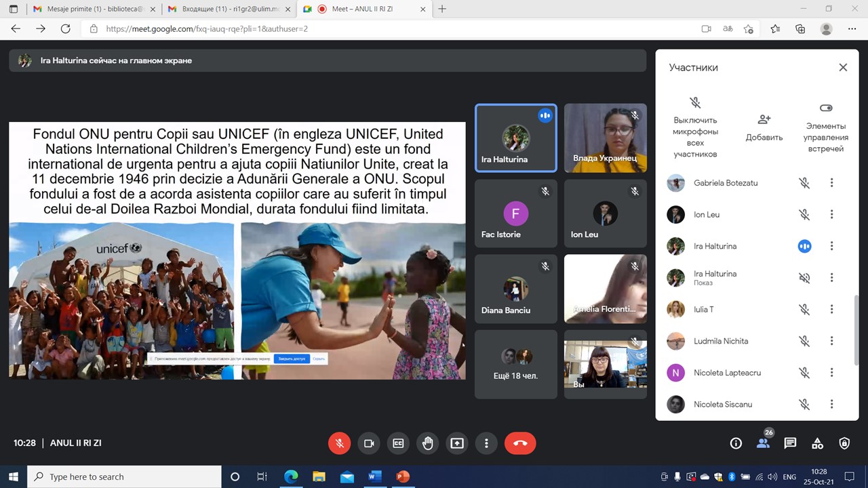868x488 pixels.
Task: Open the browser Favorites list
Action: pyautogui.click(x=775, y=29)
